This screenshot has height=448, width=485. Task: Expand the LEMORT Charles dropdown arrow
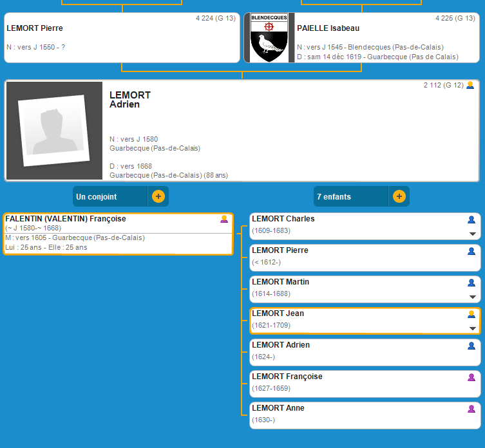coord(472,234)
